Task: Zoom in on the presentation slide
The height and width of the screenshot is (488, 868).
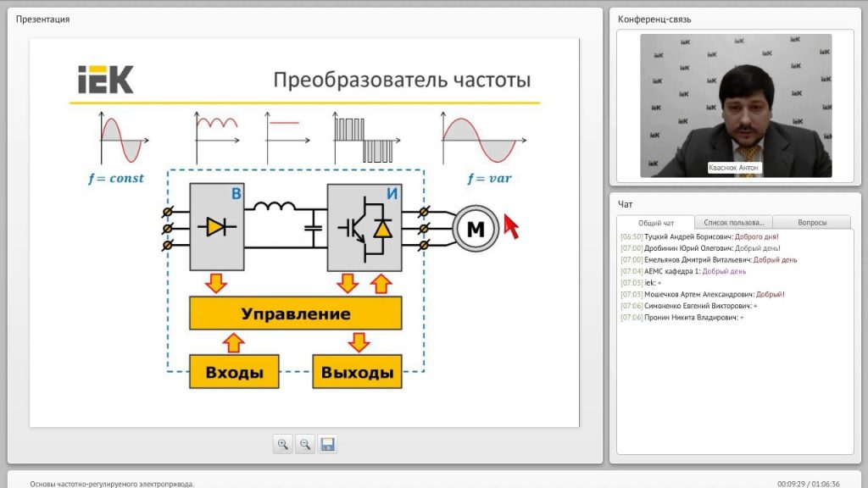Action: (283, 444)
